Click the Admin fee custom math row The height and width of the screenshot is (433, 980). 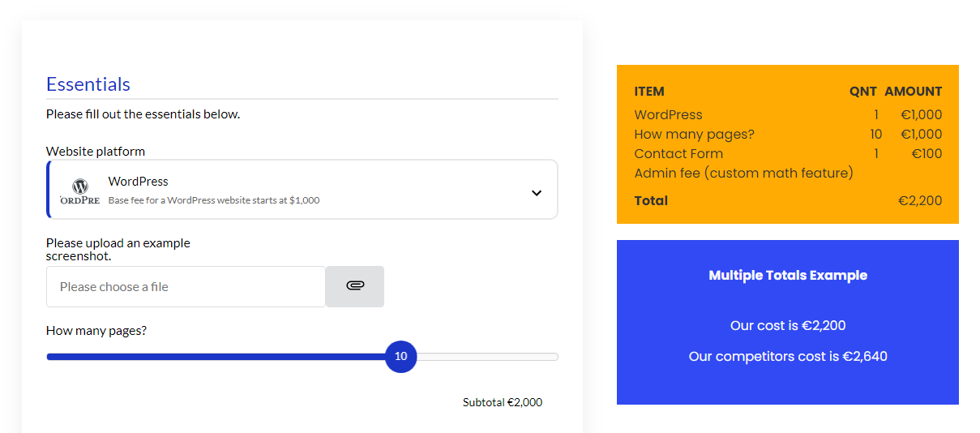(x=743, y=174)
